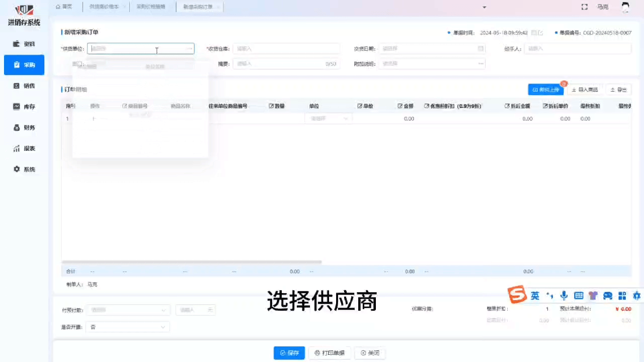Expand the 是否开票 dropdown
Viewport: 644px width, 362px height.
point(128,327)
